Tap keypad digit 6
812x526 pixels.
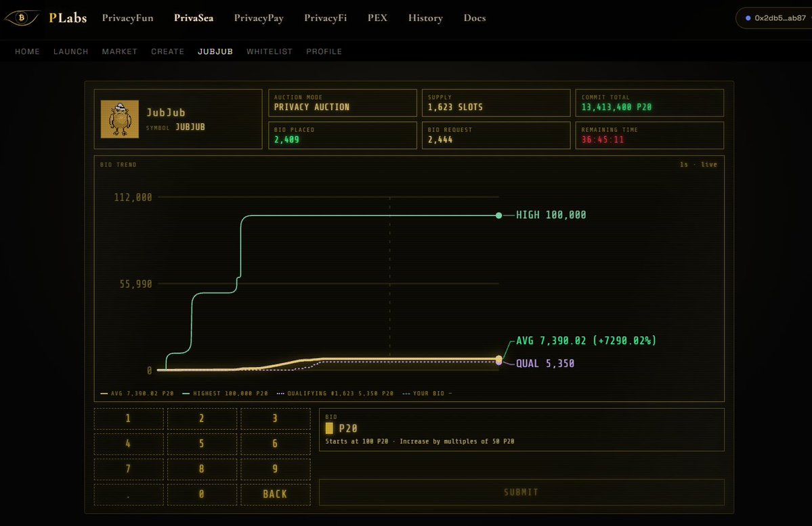point(276,443)
